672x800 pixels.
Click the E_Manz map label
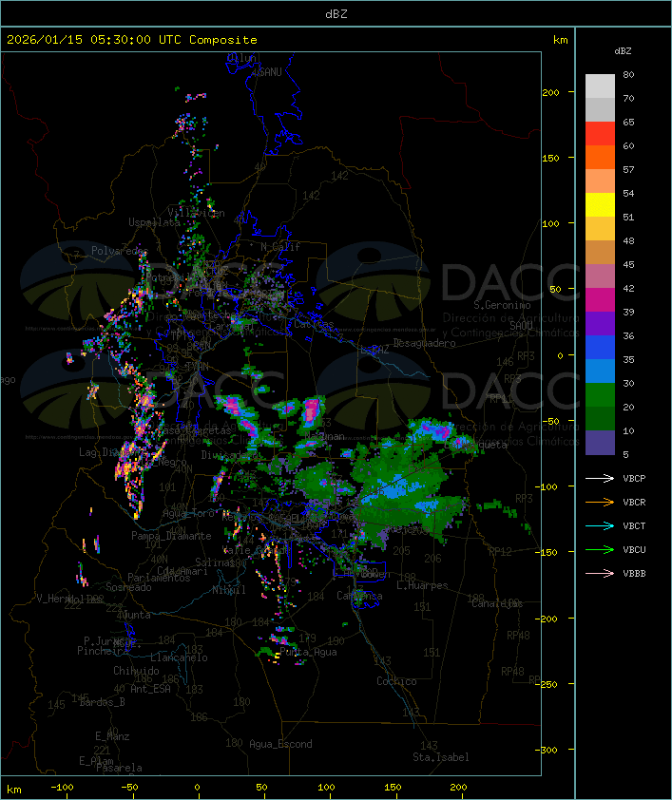112,736
